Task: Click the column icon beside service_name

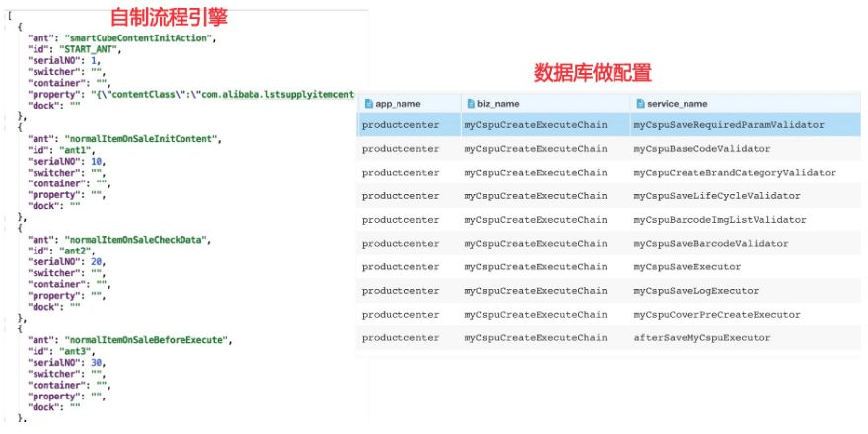Action: pyautogui.click(x=640, y=103)
